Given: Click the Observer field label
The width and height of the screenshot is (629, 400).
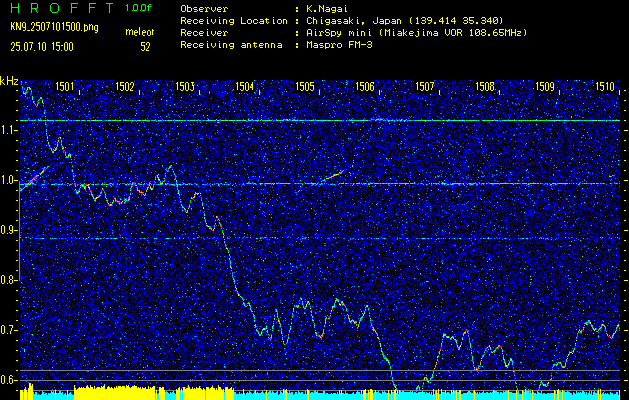Looking at the screenshot, I should pos(204,9).
